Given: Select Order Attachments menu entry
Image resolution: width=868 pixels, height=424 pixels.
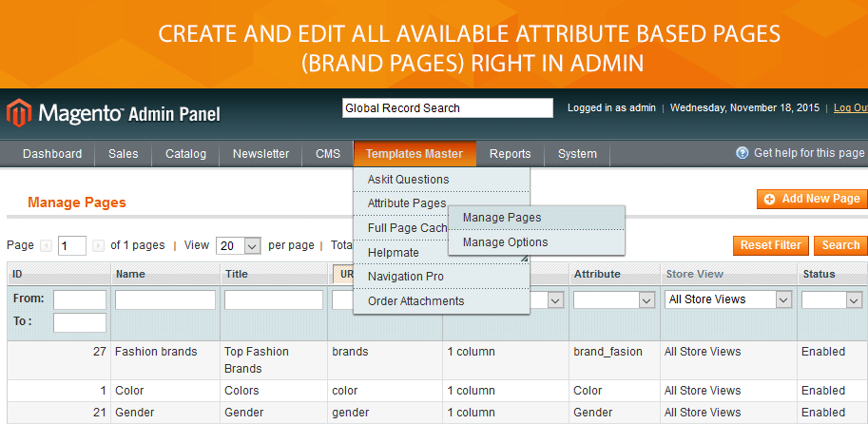Looking at the screenshot, I should pyautogui.click(x=441, y=301).
